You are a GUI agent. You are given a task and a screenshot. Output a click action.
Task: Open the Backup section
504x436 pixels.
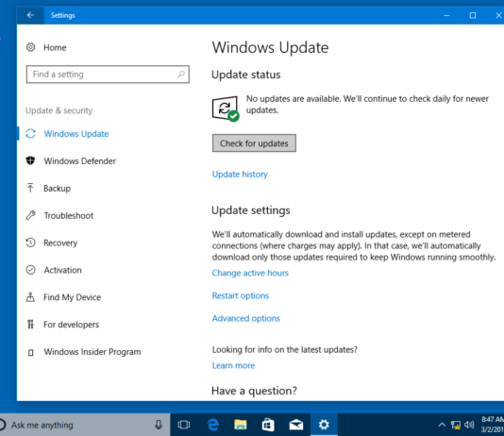[58, 189]
